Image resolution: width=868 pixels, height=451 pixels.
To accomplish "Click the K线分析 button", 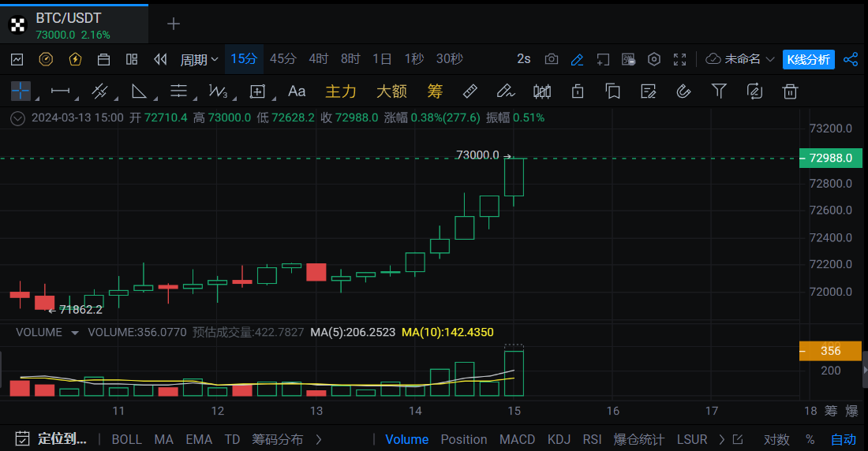I will [808, 59].
